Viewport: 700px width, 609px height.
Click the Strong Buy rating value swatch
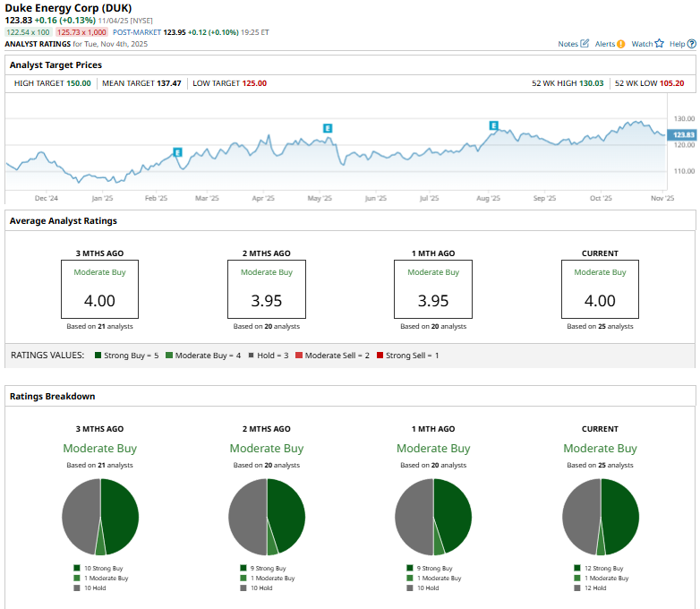click(x=97, y=356)
